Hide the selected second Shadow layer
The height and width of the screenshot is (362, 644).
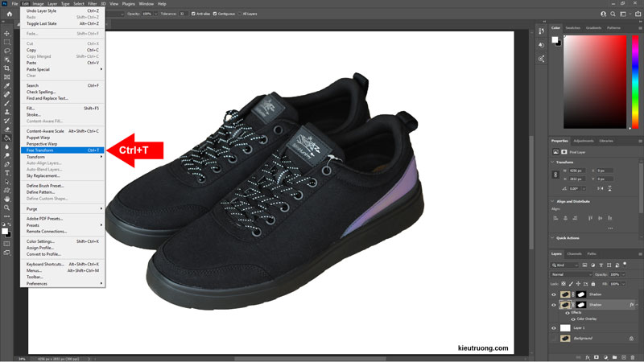click(x=554, y=305)
